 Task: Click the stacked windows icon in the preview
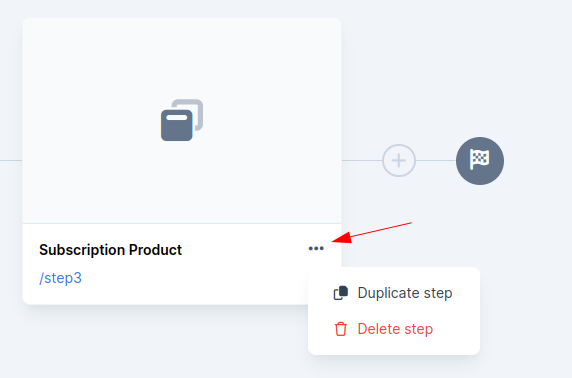[x=182, y=120]
